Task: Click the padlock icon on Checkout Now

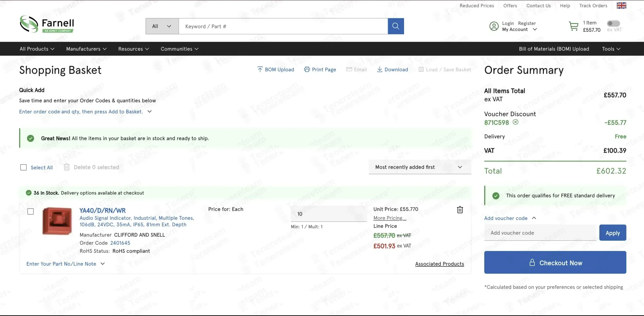Action: 532,262
